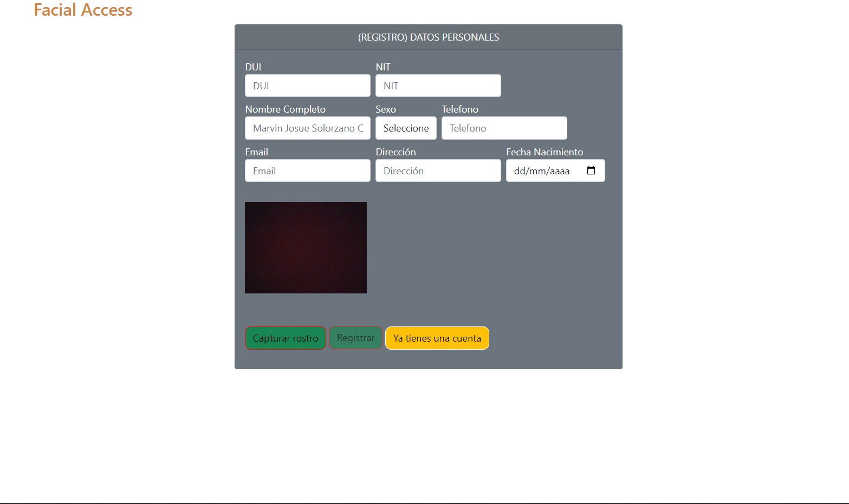Click the Registrar button
The width and height of the screenshot is (849, 504).
coord(355,338)
